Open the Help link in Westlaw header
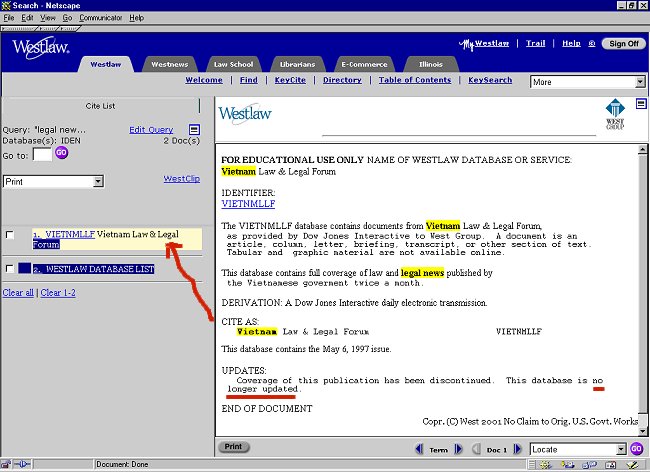 [571, 43]
